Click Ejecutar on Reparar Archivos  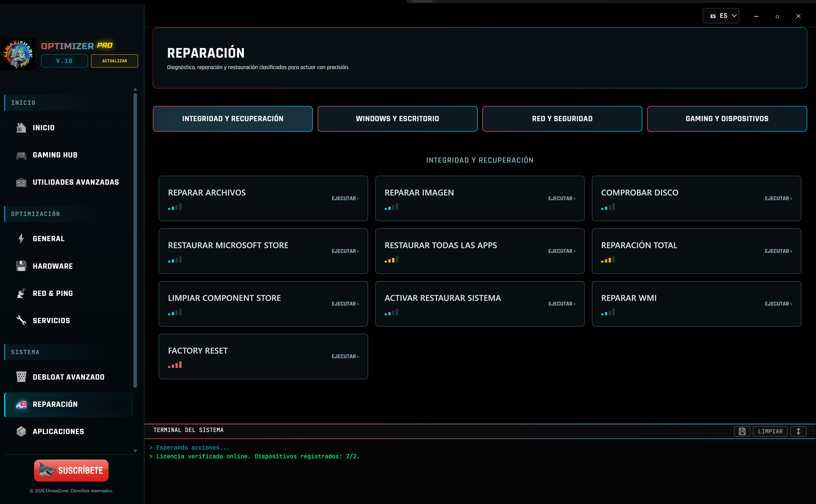(345, 198)
